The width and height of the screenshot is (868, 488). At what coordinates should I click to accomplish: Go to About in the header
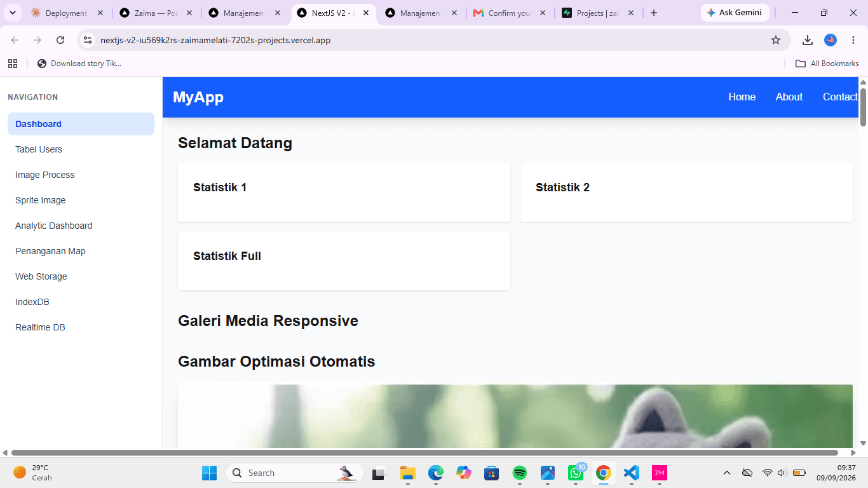coord(789,97)
